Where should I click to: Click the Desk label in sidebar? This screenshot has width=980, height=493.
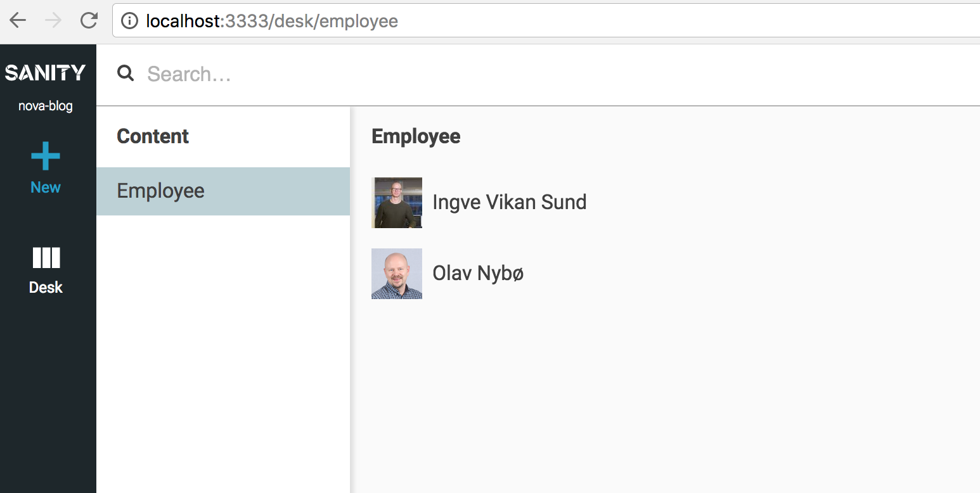click(46, 288)
